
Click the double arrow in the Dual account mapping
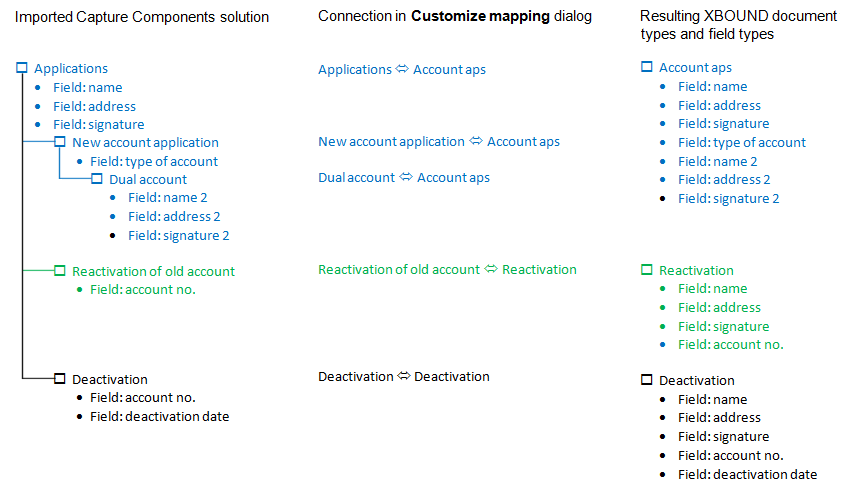(x=406, y=178)
